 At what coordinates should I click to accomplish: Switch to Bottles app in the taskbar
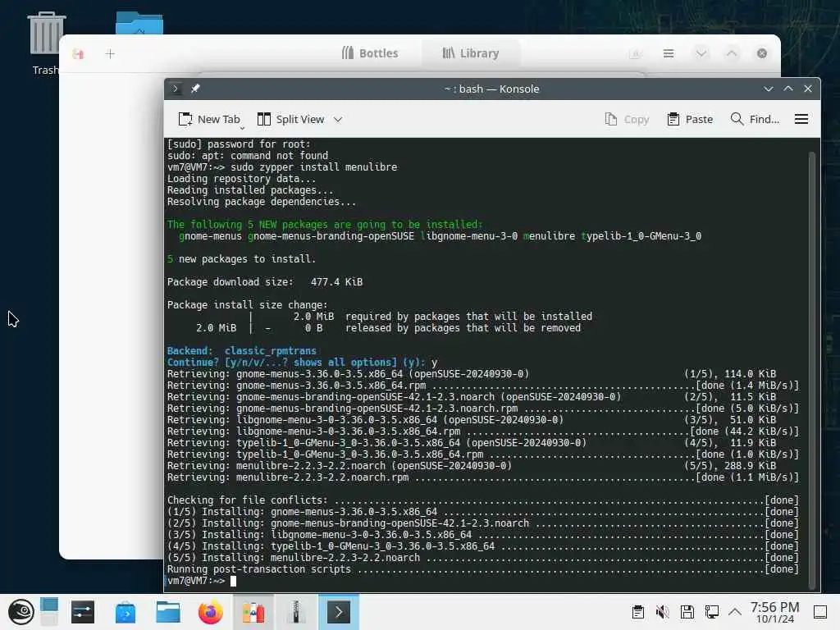coord(253,612)
